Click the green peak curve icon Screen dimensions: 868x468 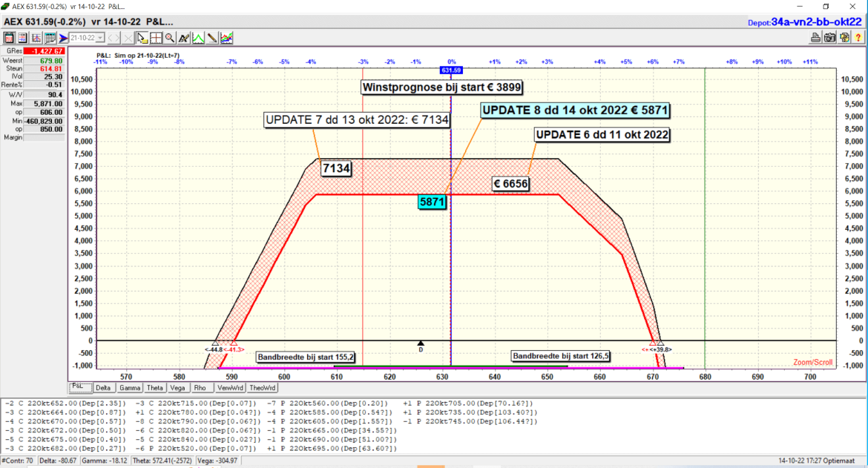point(197,38)
